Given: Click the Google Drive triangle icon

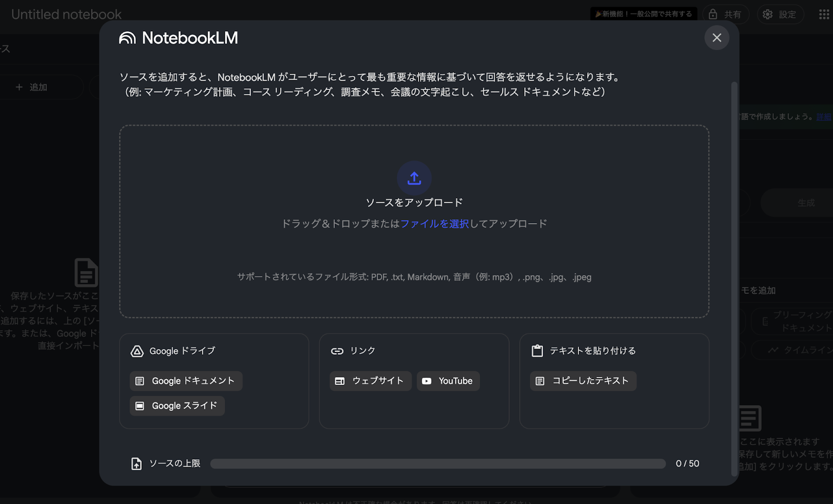Looking at the screenshot, I should click(137, 351).
